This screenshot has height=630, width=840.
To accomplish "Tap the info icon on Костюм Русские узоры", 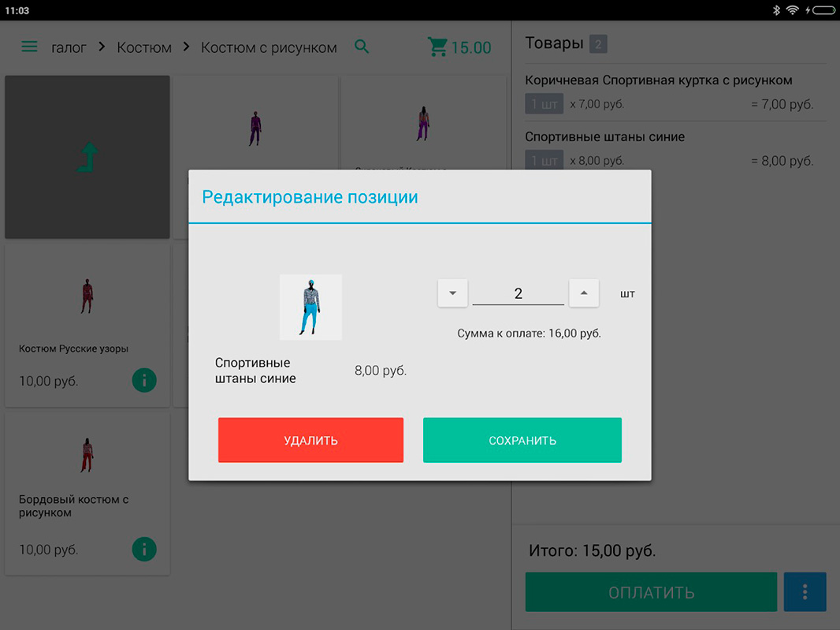I will 144,380.
